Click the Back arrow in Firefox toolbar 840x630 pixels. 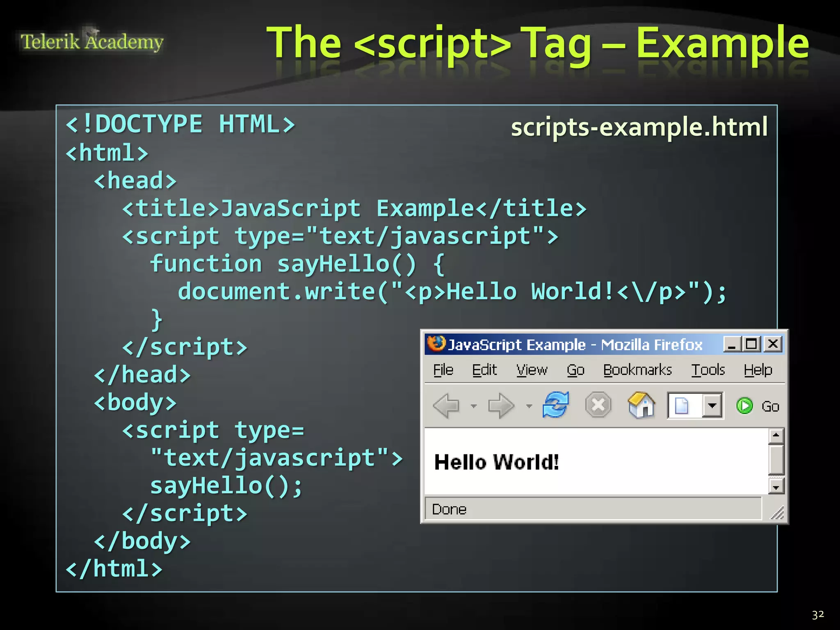coord(446,406)
